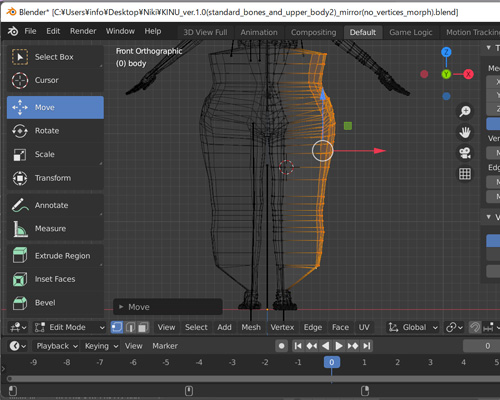This screenshot has width=500, height=400.
Task: Click the negative X axis gizmo dot
Action: [424, 74]
